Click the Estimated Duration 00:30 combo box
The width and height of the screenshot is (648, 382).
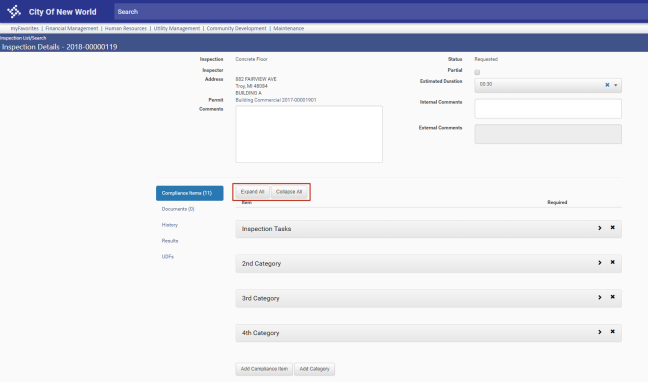(548, 85)
